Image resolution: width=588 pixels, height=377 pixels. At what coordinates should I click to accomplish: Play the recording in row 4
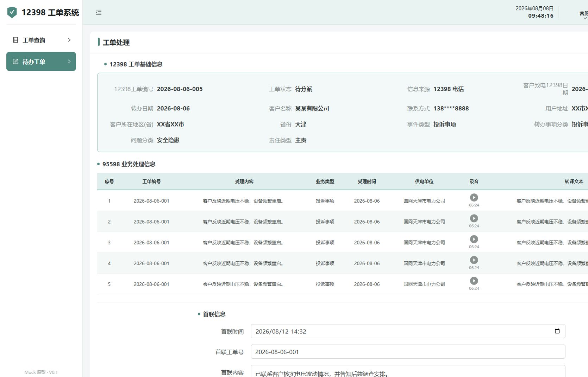(474, 260)
